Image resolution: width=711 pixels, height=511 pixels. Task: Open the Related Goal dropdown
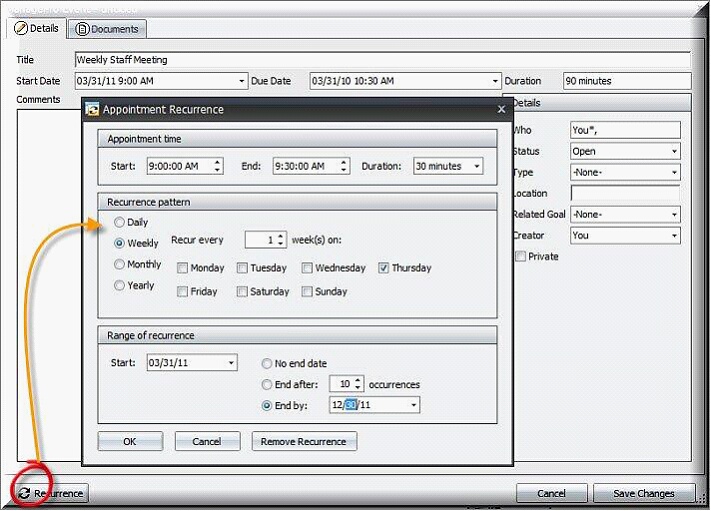pyautogui.click(x=674, y=214)
